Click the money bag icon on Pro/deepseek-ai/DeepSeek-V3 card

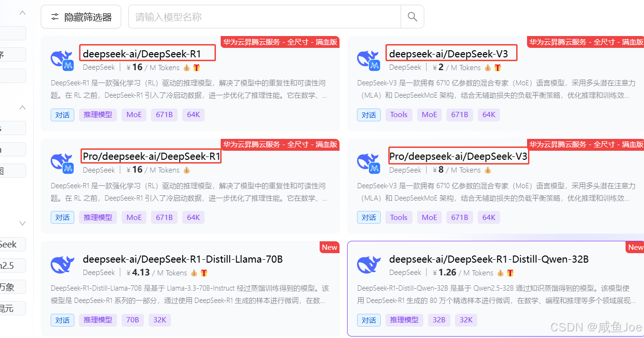[x=487, y=170]
